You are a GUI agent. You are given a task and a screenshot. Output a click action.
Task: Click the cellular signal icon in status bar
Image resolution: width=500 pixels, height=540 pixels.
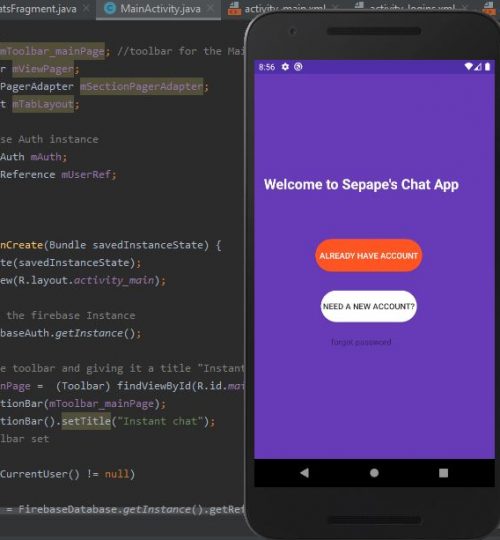[x=478, y=67]
